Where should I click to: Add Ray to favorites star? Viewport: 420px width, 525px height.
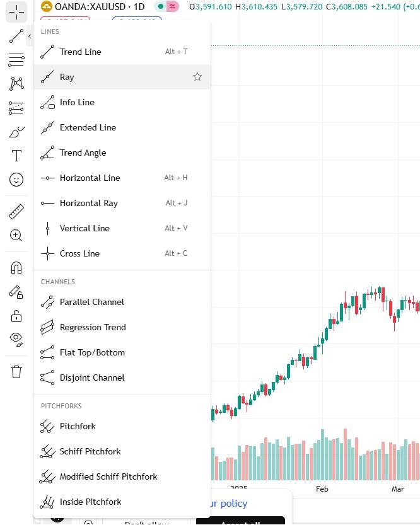[197, 77]
